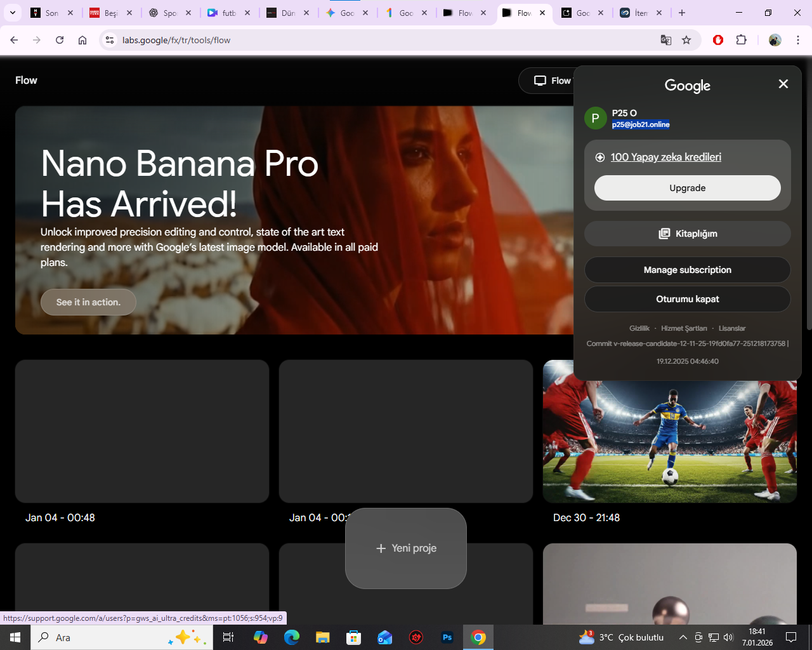Open the Hizmet Şartları link
The image size is (812, 650).
point(684,328)
